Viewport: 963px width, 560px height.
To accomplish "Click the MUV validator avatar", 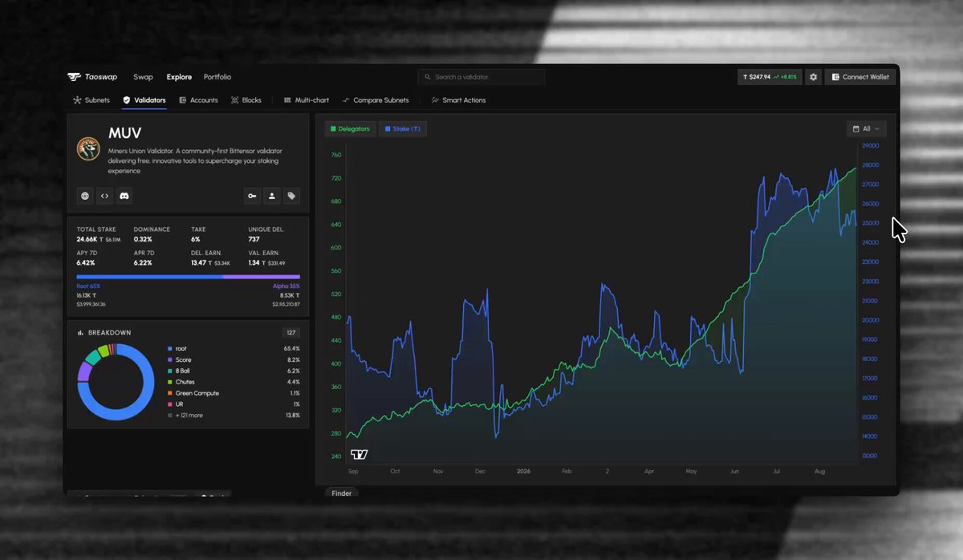I will click(88, 148).
